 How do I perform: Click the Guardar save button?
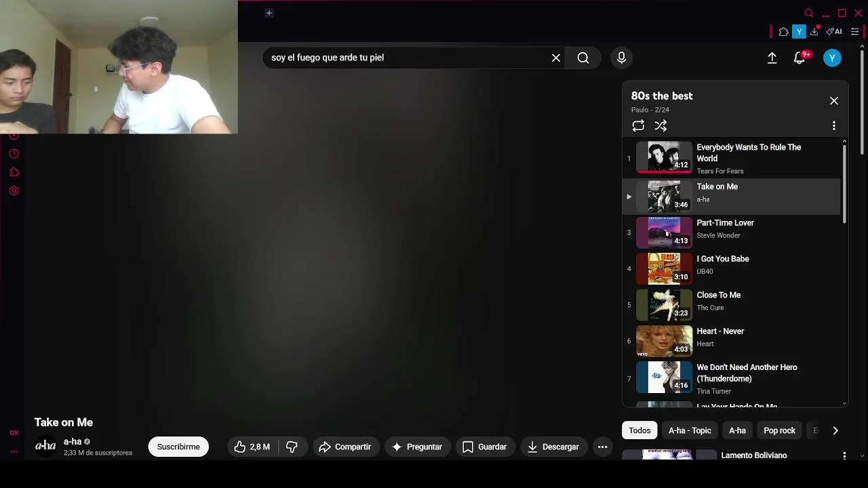(x=485, y=447)
